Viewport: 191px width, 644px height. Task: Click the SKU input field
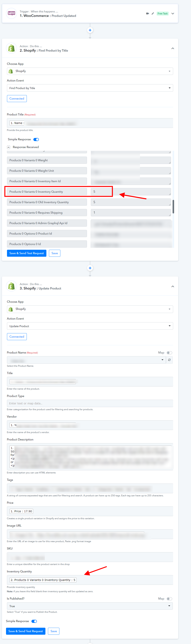90,557
